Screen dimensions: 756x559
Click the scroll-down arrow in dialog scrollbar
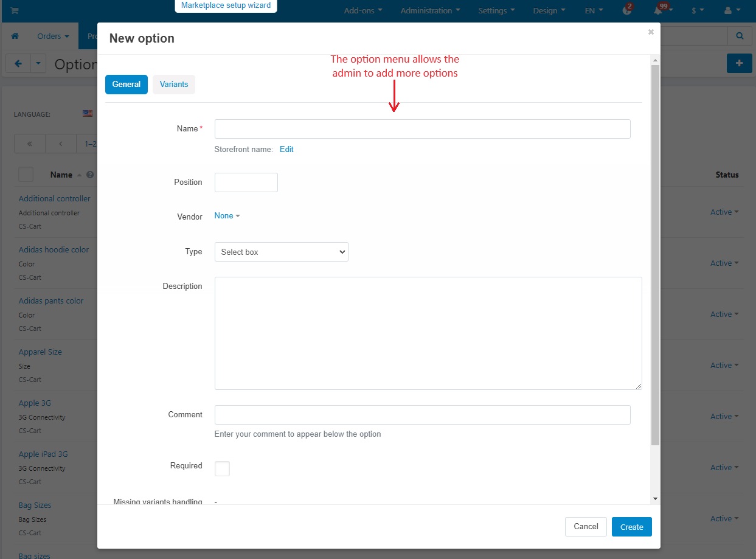pyautogui.click(x=655, y=499)
